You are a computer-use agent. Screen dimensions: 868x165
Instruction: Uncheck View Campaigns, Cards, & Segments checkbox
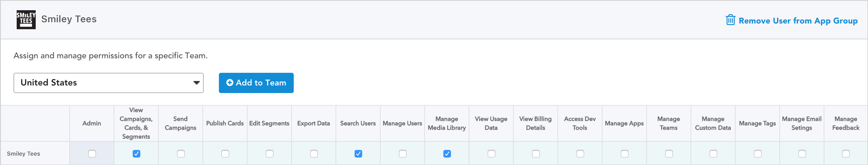136,154
